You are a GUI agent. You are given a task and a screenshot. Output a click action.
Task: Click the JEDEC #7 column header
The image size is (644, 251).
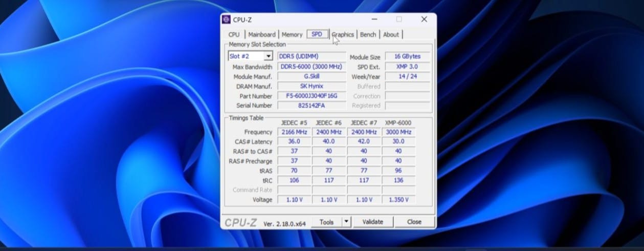[x=364, y=122]
